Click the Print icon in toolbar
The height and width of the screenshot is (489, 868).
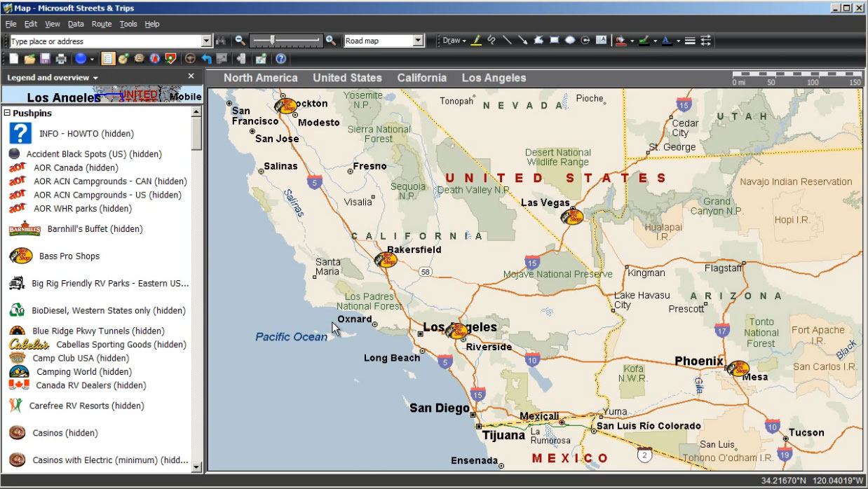[61, 59]
